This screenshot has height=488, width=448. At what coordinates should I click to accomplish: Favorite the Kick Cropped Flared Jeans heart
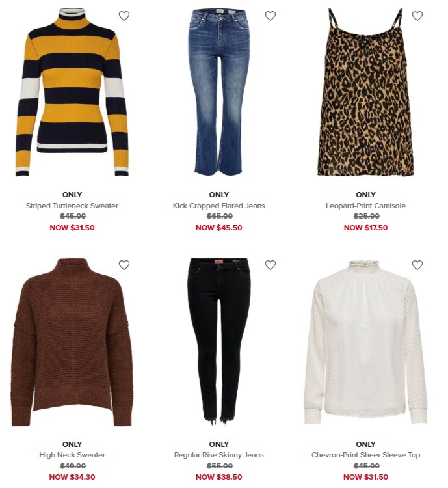(270, 16)
